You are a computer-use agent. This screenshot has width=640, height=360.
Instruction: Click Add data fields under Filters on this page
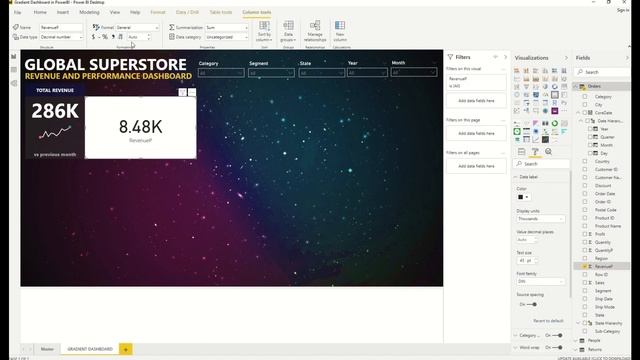point(476,133)
